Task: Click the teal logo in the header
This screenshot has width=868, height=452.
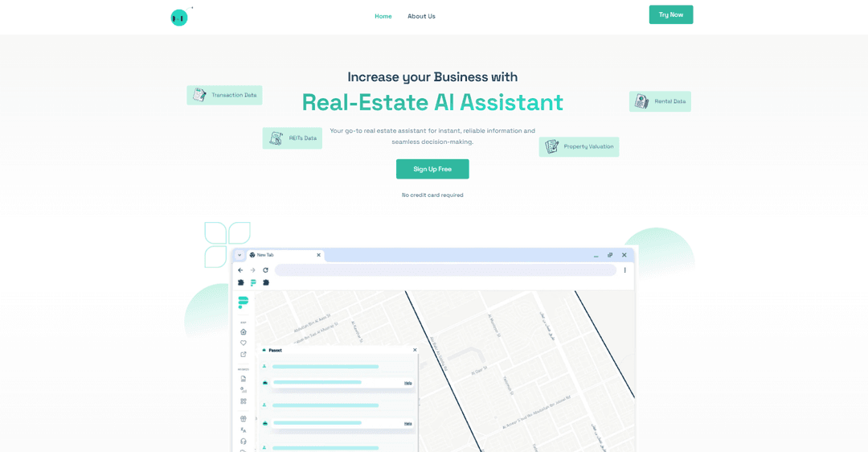Action: click(178, 18)
